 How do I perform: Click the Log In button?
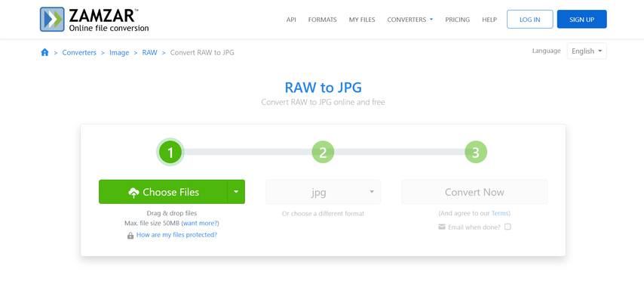coord(530,20)
